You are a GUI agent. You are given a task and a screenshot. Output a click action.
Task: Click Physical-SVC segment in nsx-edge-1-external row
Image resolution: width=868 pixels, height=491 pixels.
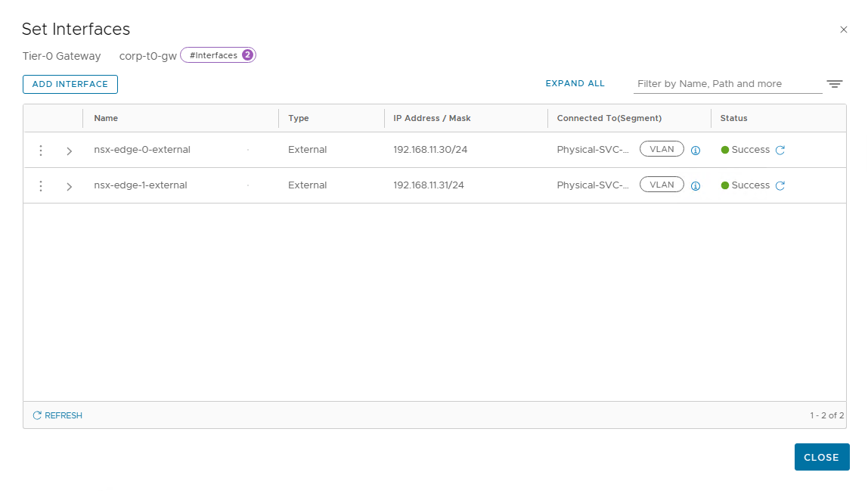592,185
